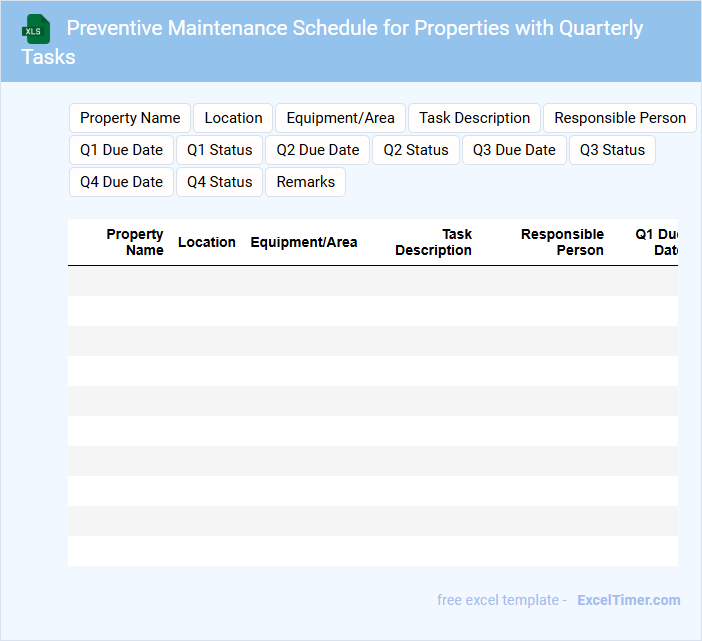
Task: Click the Q1 Status tag
Action: (x=219, y=150)
